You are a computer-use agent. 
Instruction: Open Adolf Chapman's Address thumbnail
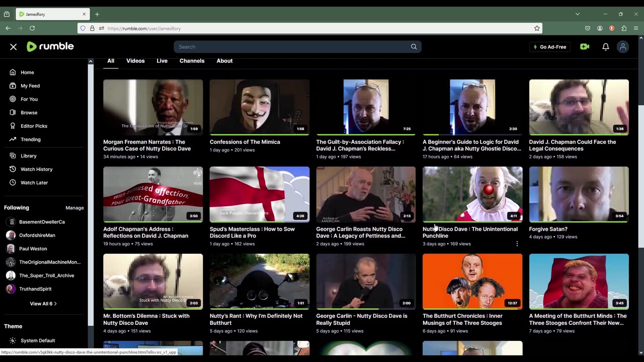(153, 194)
